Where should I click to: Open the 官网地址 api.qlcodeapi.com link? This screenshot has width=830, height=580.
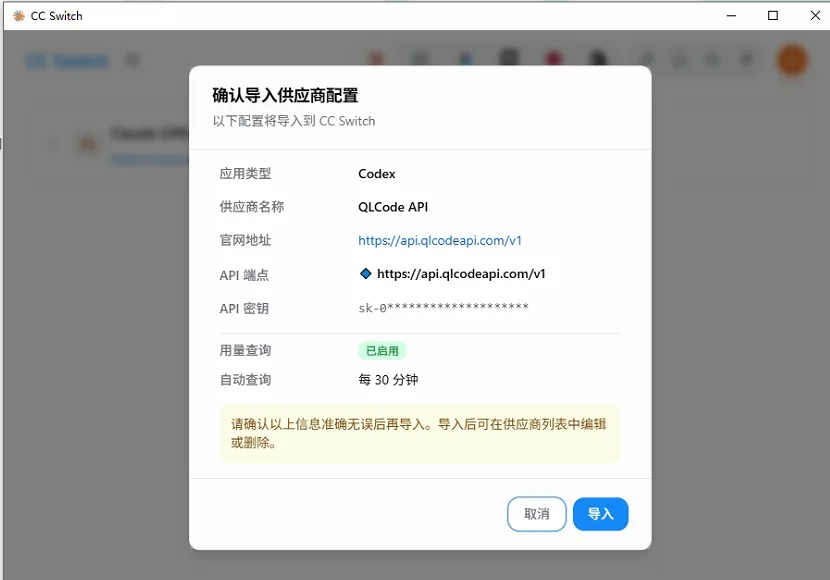[440, 241]
